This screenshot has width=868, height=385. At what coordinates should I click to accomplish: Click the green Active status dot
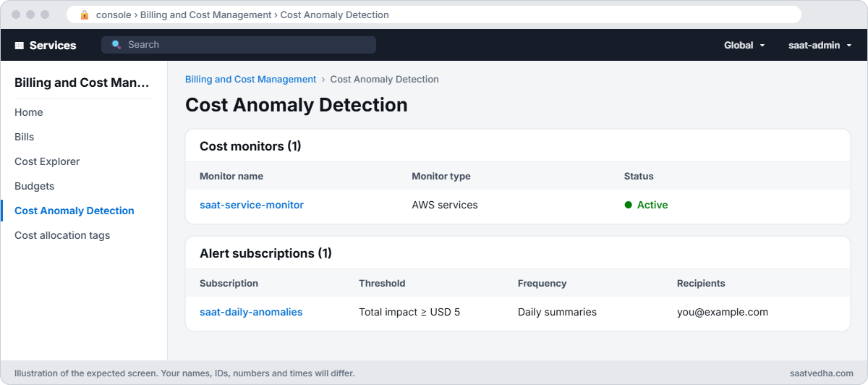[x=629, y=205]
